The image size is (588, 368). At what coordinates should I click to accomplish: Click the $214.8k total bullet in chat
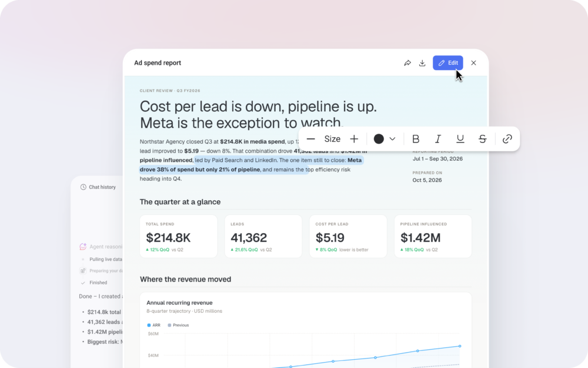pos(104,312)
